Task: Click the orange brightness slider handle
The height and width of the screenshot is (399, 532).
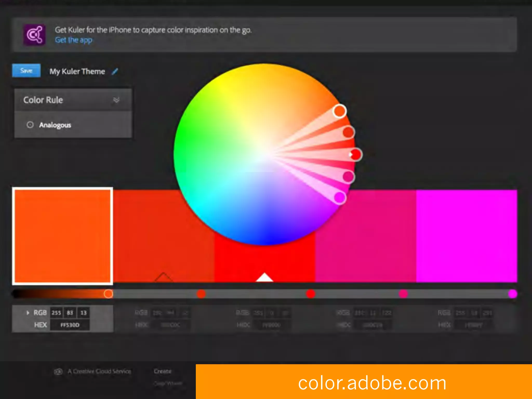Action: pos(108,294)
